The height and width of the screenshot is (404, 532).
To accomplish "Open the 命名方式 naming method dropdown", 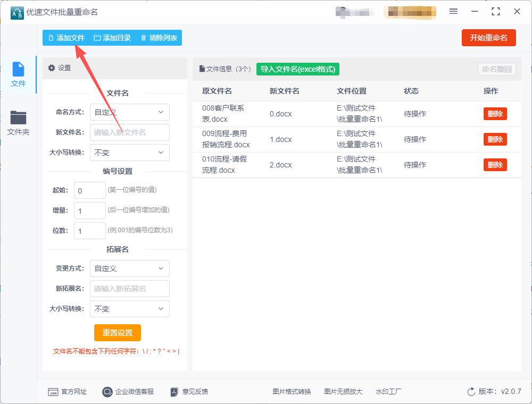I will coord(130,112).
